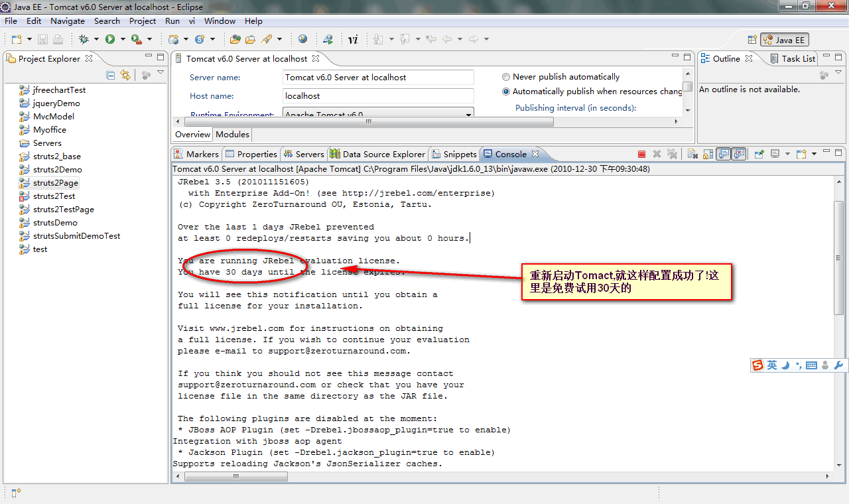Open Sogou wrench settings icon
Image resolution: width=849 pixels, height=504 pixels.
(x=838, y=365)
